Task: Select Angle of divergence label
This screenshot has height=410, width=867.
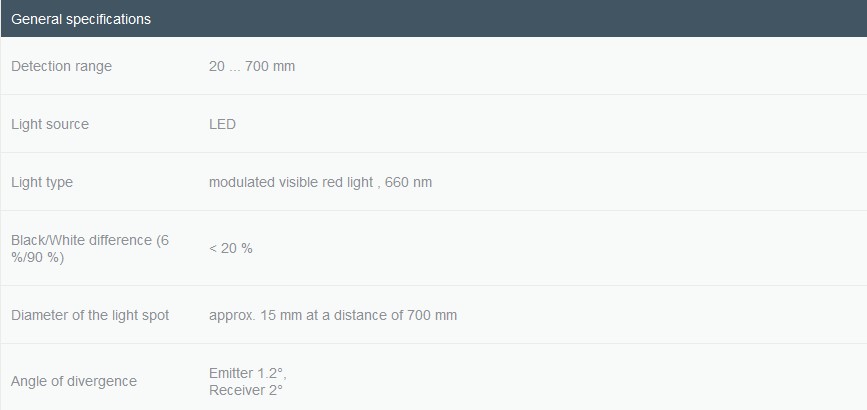Action: [74, 381]
